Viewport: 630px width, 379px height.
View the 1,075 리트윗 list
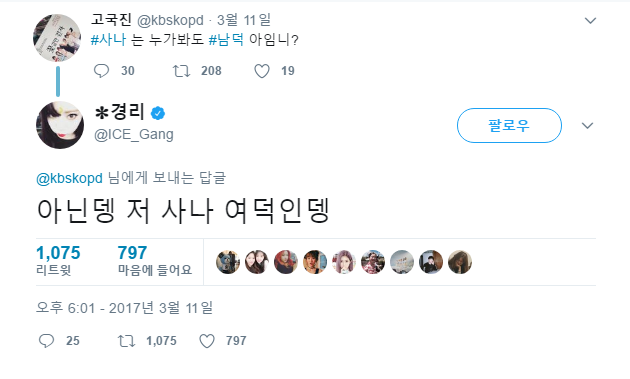pos(58,260)
